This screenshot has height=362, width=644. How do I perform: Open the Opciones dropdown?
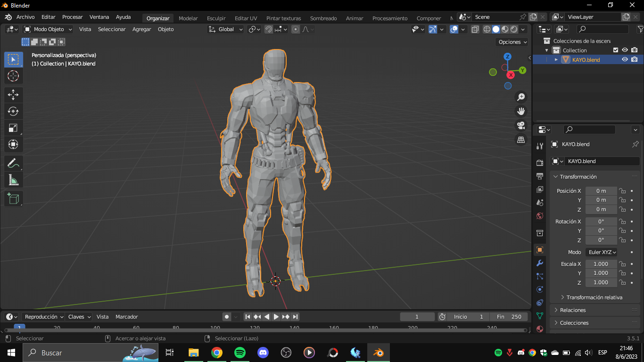(x=512, y=42)
